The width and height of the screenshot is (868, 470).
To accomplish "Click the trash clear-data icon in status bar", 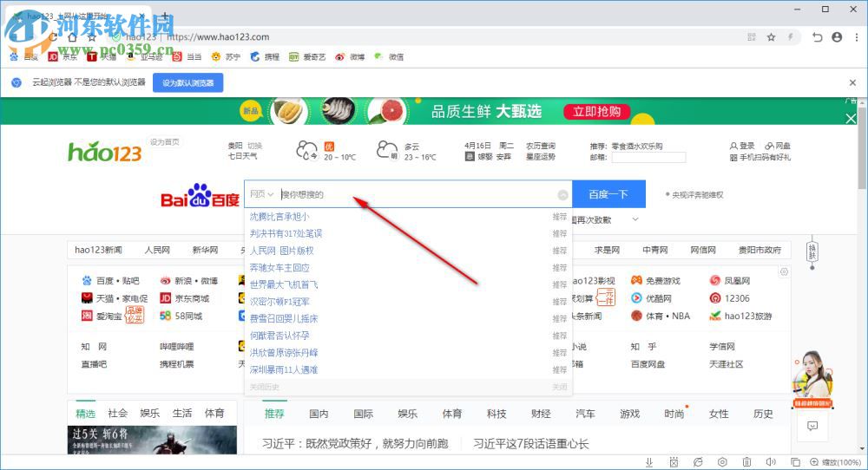I will tap(746, 461).
